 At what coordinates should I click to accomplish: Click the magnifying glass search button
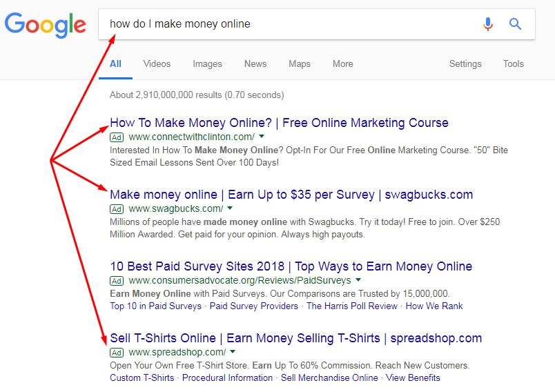click(x=515, y=24)
